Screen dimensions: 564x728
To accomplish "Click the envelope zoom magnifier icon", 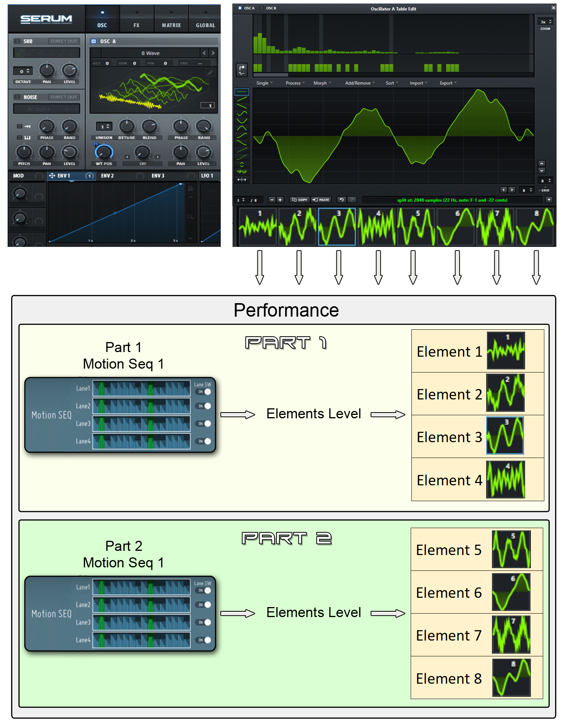I will (190, 217).
